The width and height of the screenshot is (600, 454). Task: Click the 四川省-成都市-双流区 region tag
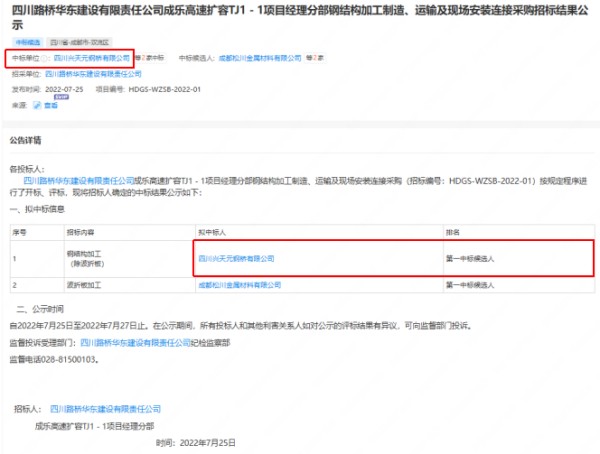[80, 42]
